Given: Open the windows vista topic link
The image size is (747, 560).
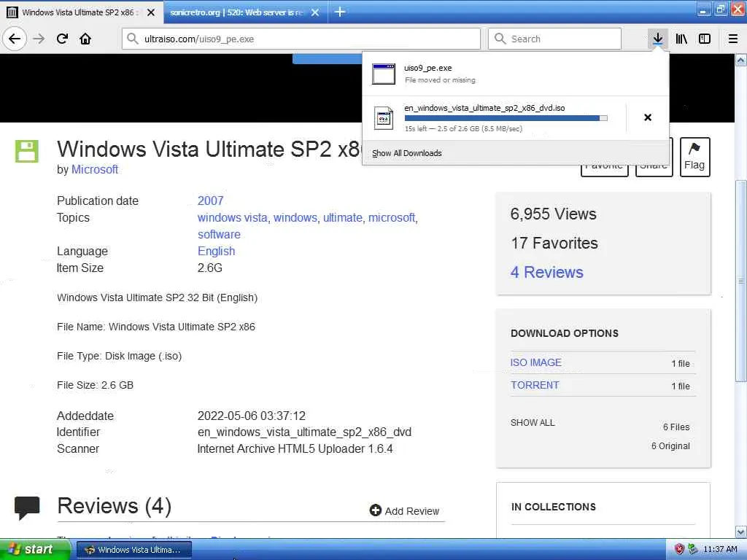Looking at the screenshot, I should (x=233, y=217).
